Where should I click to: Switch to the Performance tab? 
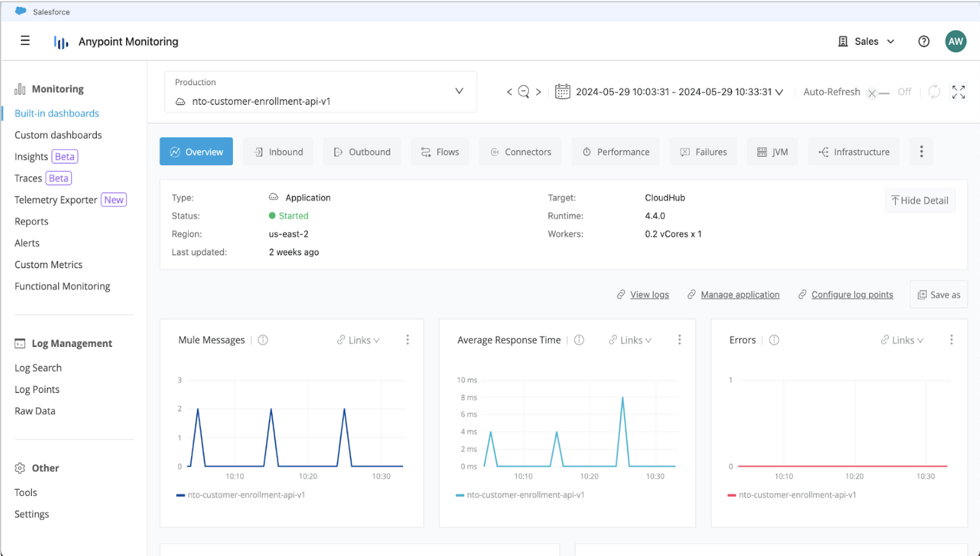[x=616, y=151]
